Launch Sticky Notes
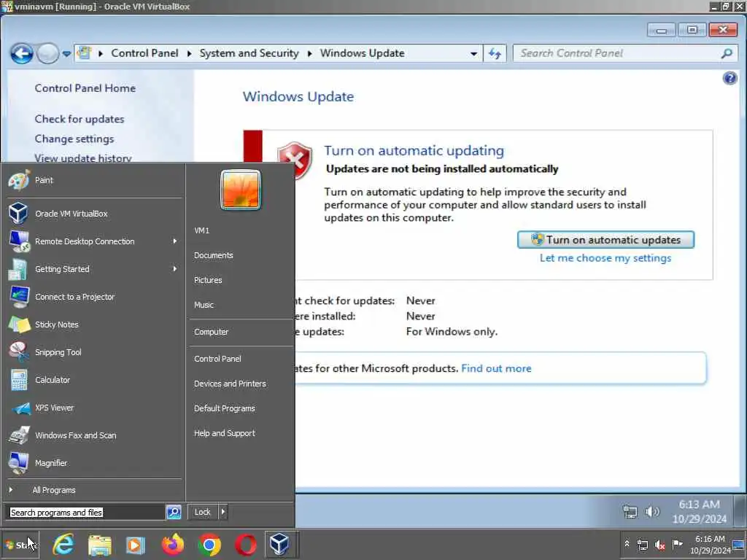This screenshot has height=560, width=747. (94, 324)
